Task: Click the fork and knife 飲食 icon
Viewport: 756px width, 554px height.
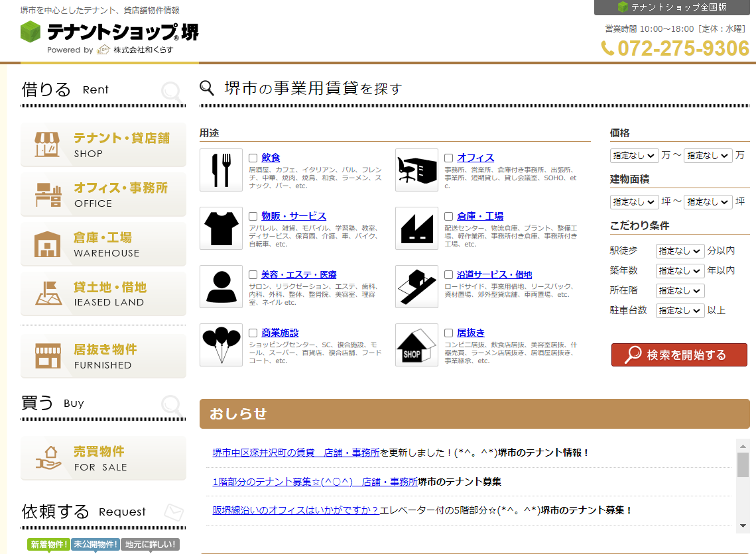Action: click(221, 170)
